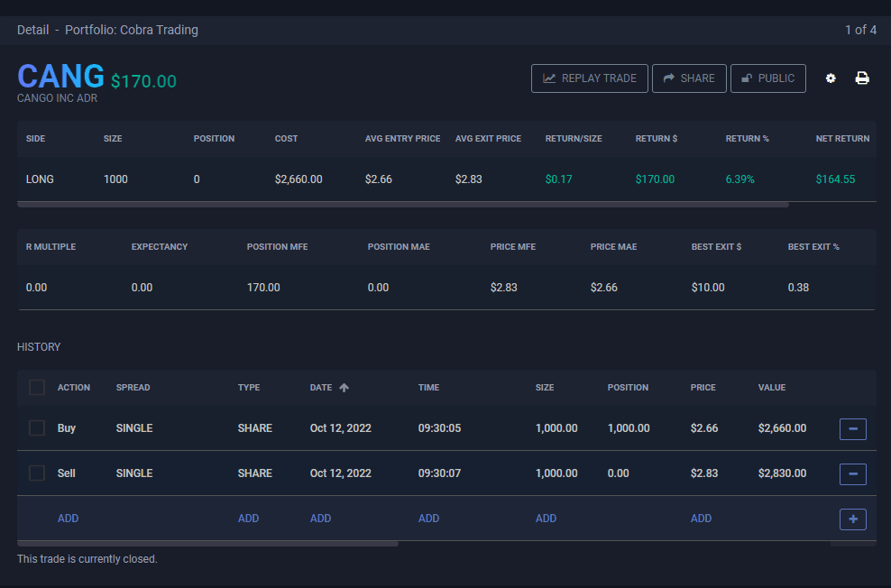Click the plus icon to add entry
Screen dimensions: 891x588
point(852,519)
